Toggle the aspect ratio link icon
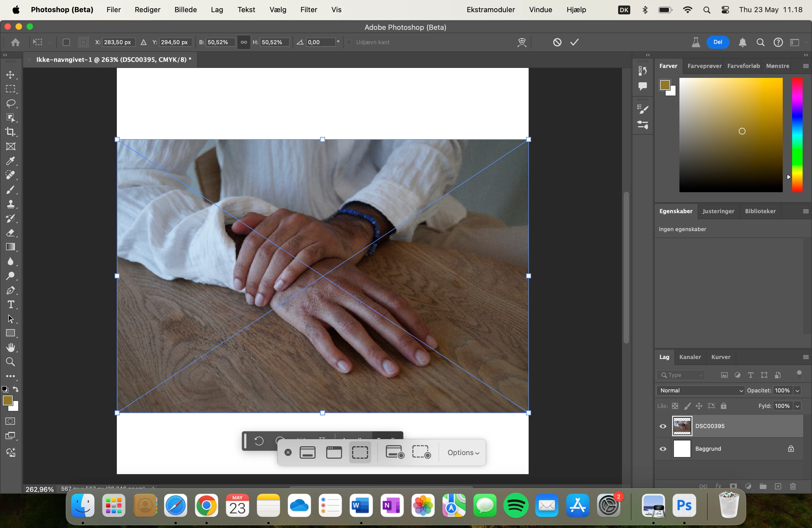Viewport: 812px width, 528px height. [244, 42]
